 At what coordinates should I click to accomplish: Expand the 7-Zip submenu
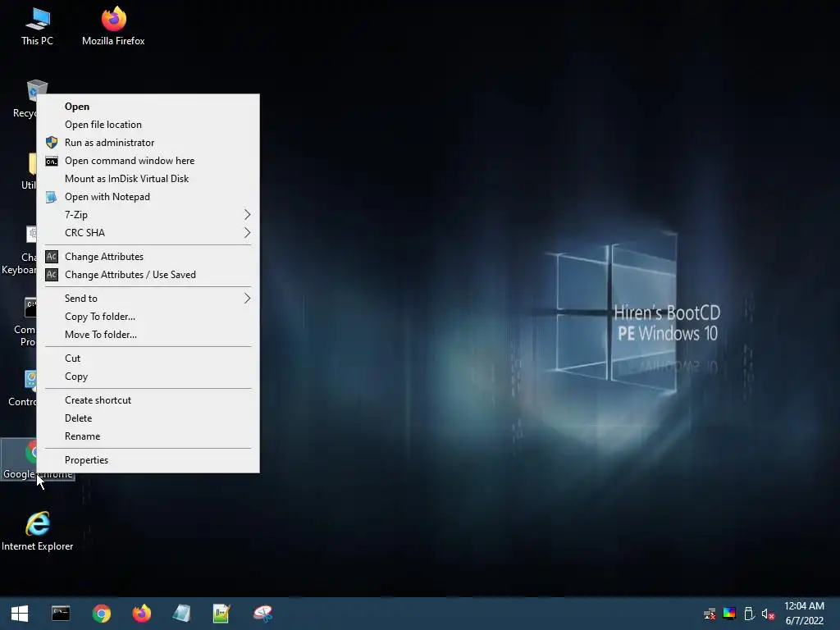click(x=148, y=215)
